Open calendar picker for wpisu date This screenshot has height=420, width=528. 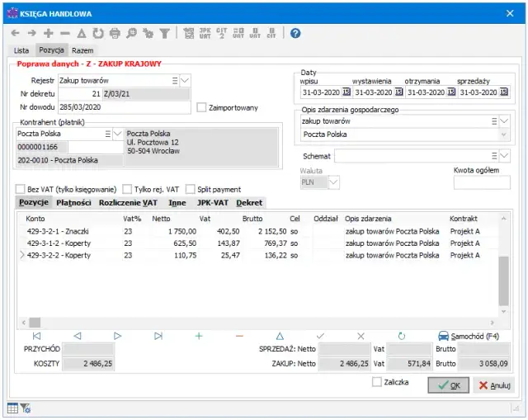pyautogui.click(x=346, y=92)
